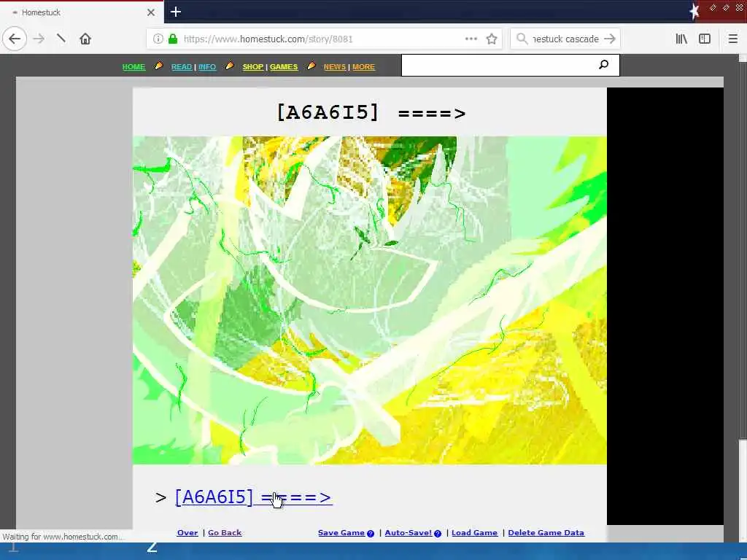Click the Save Game help question mark
This screenshot has width=747, height=560.
pos(371,533)
